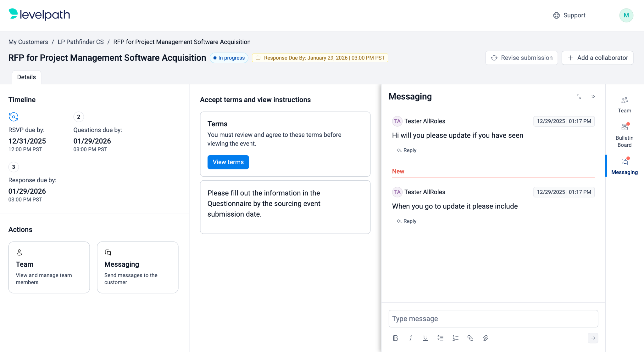Click the View terms button
The height and width of the screenshot is (352, 644).
click(x=228, y=162)
